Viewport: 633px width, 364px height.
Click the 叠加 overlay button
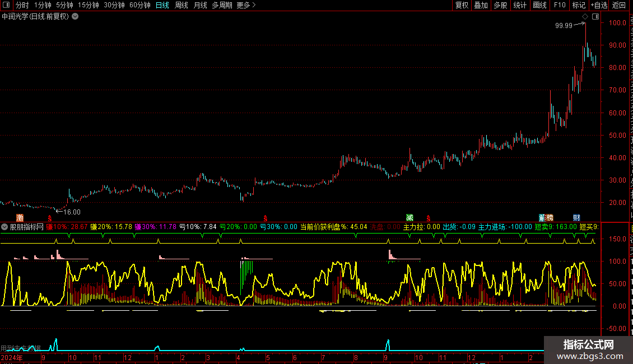pyautogui.click(x=481, y=5)
